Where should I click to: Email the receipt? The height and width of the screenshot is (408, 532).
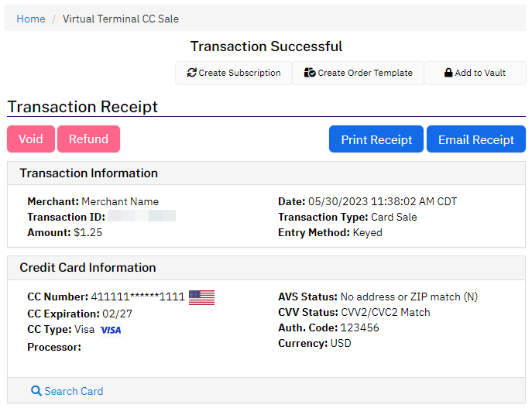point(476,139)
